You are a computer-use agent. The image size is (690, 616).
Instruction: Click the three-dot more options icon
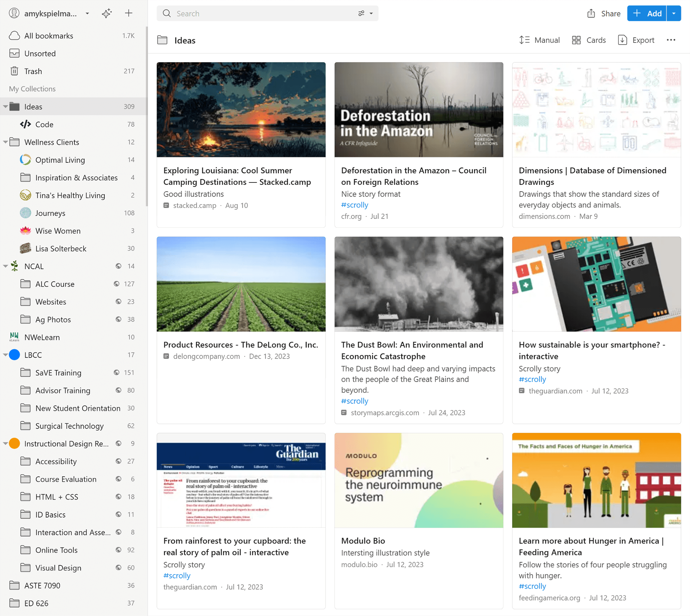(671, 40)
